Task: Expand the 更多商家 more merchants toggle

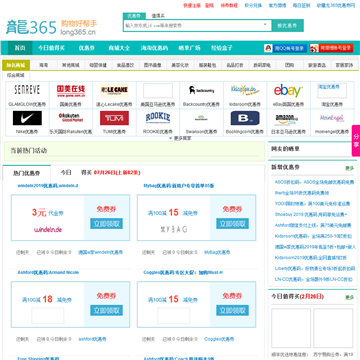Action: pyautogui.click(x=180, y=138)
